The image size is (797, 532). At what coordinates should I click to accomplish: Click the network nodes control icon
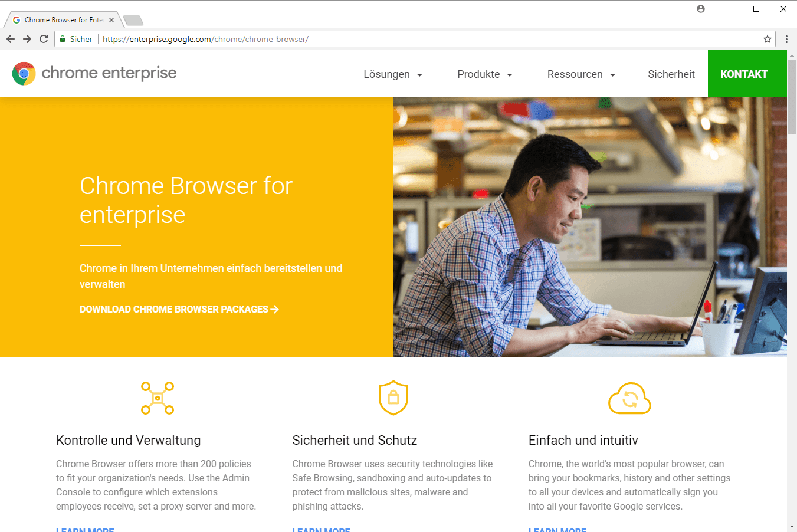(158, 398)
